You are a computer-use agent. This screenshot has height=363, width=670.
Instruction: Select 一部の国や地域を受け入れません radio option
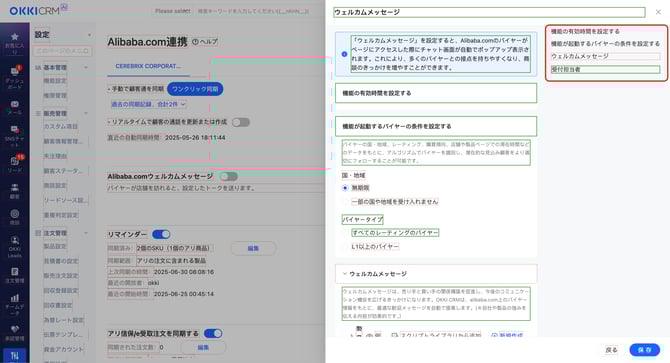pos(345,202)
